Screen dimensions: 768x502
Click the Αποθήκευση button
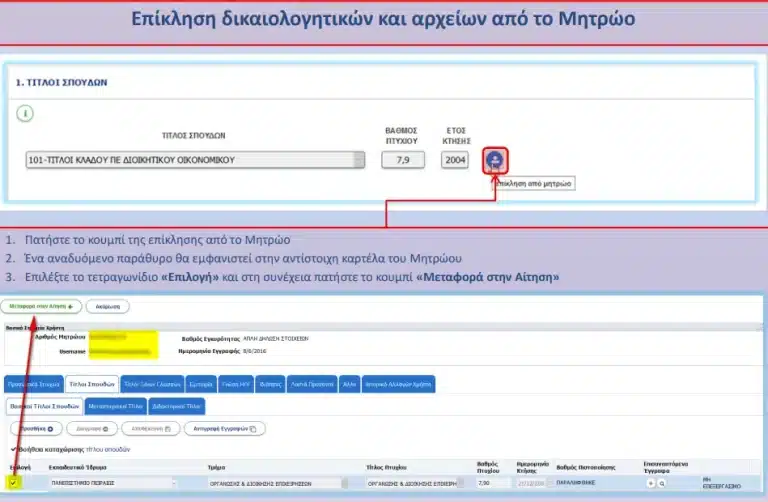pos(151,429)
